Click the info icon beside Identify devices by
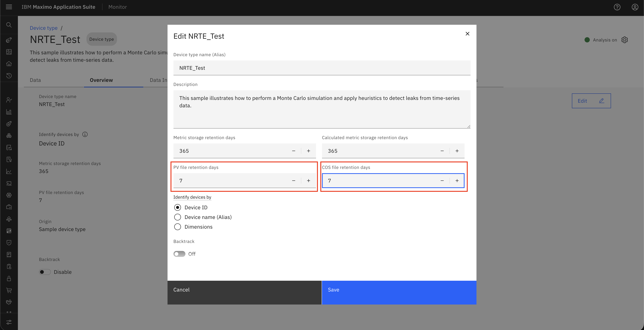 pyautogui.click(x=85, y=134)
